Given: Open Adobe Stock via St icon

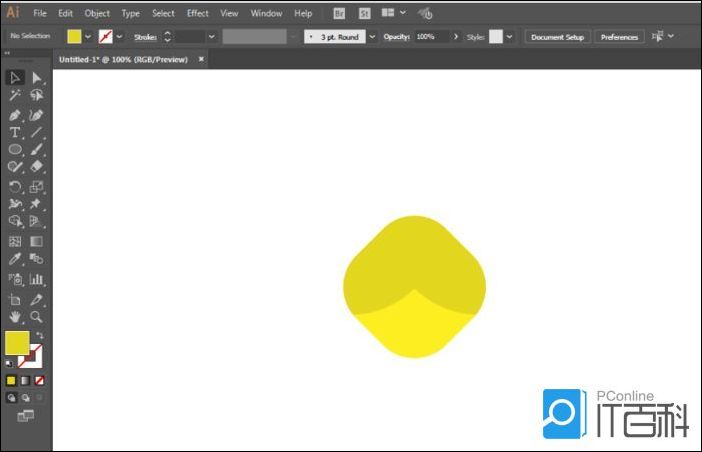Looking at the screenshot, I should tap(364, 14).
